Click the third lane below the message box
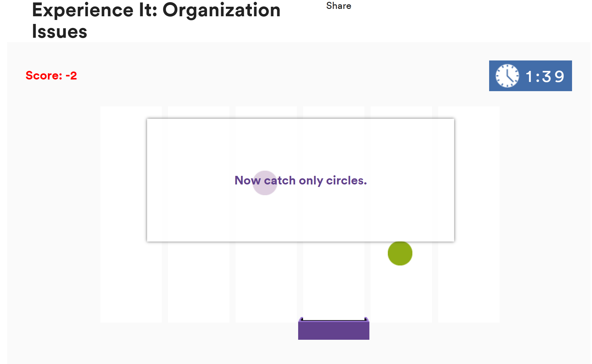The image size is (592, 364). (x=266, y=282)
